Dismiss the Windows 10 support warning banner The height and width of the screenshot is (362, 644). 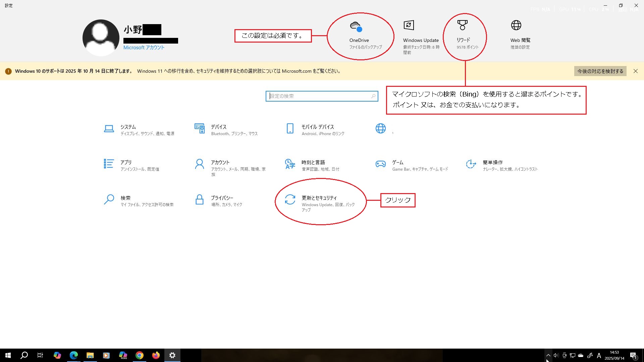pyautogui.click(x=635, y=71)
